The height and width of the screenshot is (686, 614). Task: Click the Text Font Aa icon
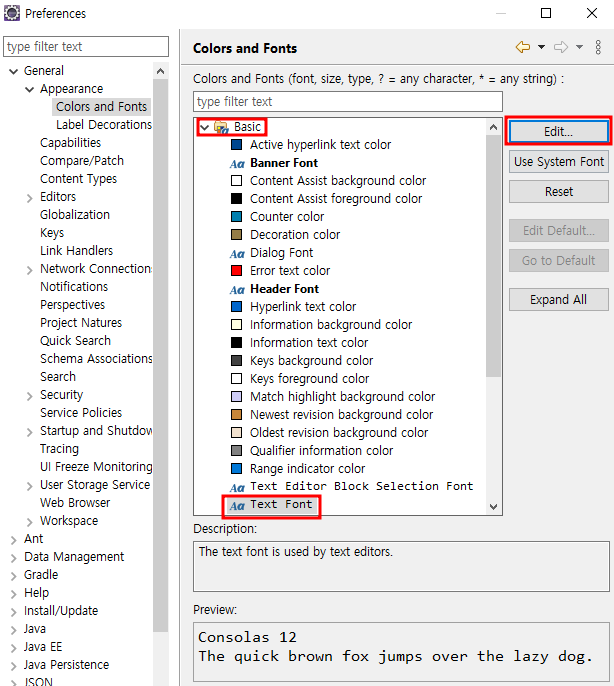(237, 505)
